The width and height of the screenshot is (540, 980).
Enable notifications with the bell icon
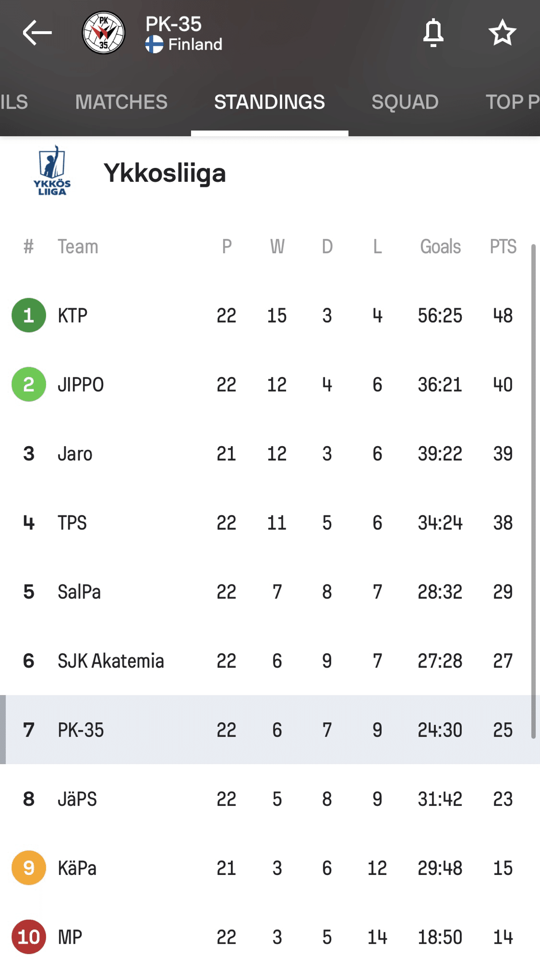click(x=433, y=33)
